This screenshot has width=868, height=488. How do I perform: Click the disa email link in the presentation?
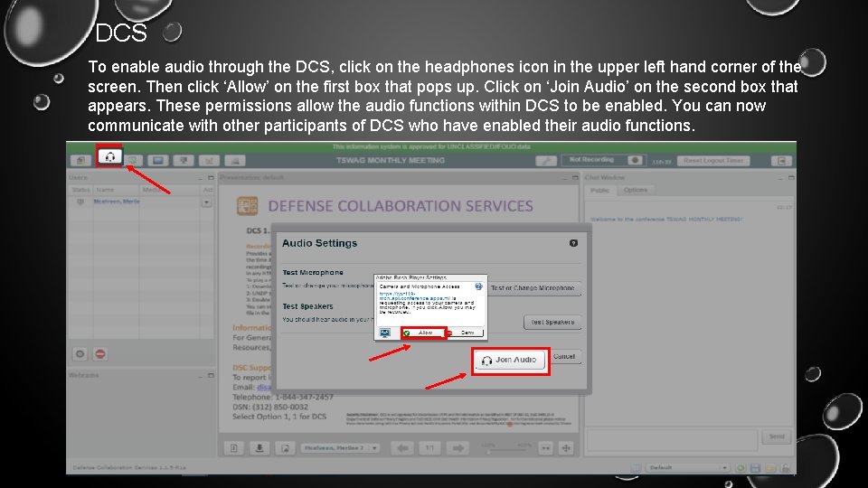coord(264,388)
